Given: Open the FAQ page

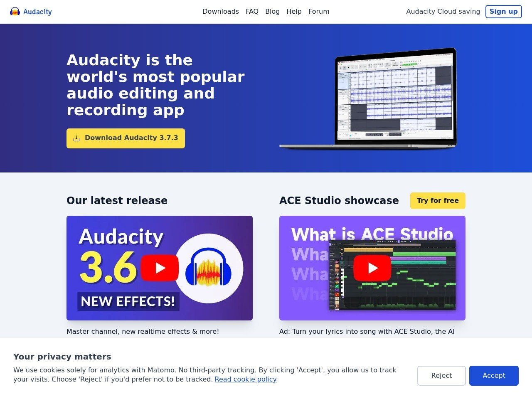Looking at the screenshot, I should [x=252, y=12].
